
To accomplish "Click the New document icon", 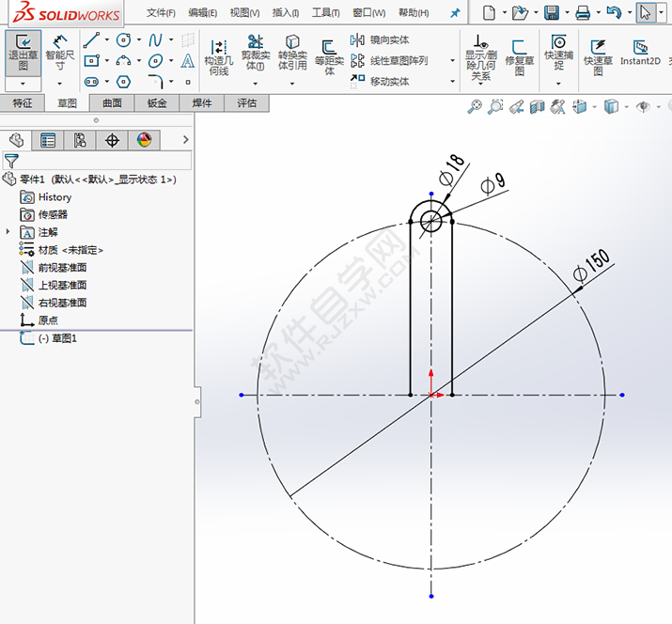I will pos(489,13).
